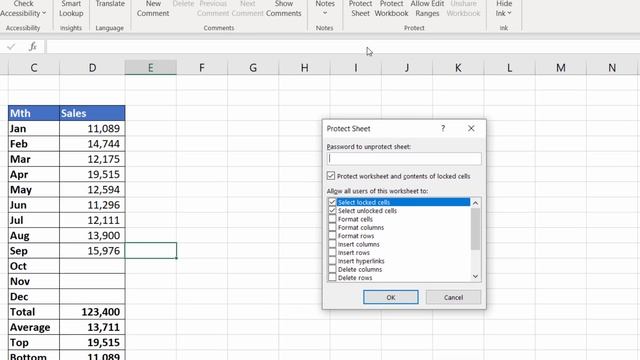
Task: Select the Total value 123,400
Action: click(x=92, y=312)
